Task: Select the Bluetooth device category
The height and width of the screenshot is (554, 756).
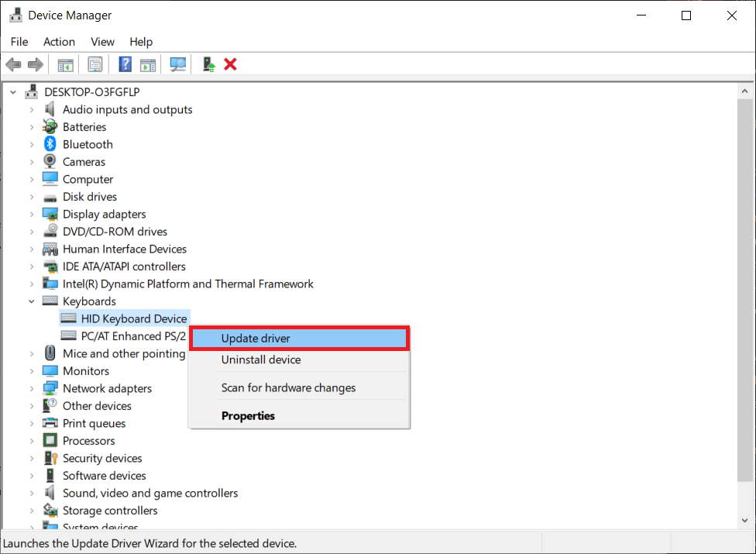Action: [87, 143]
